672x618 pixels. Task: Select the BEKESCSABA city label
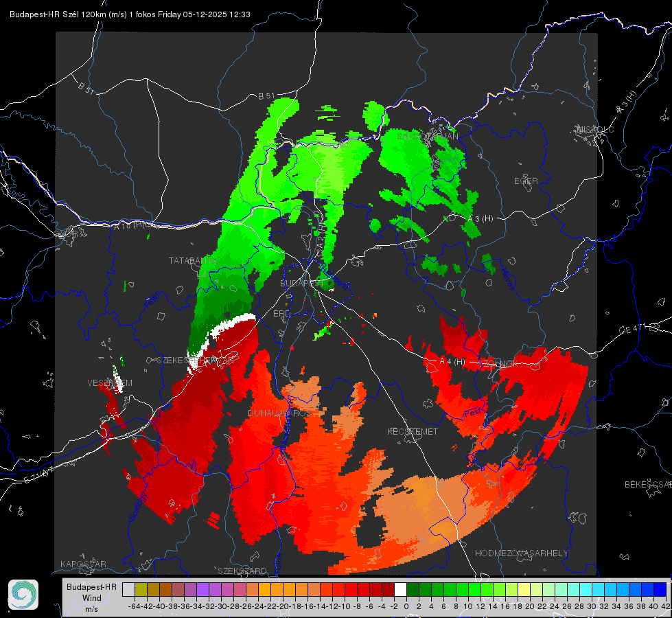647,484
